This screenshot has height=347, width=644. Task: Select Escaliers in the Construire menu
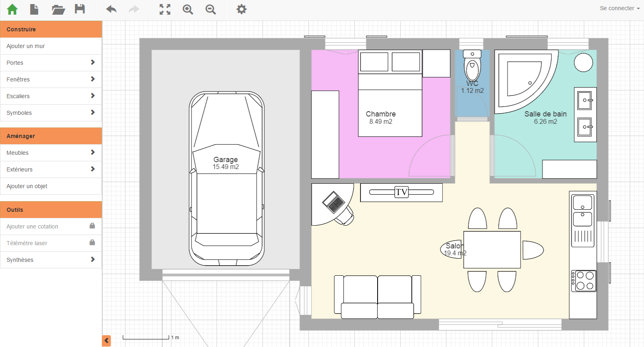click(x=51, y=96)
